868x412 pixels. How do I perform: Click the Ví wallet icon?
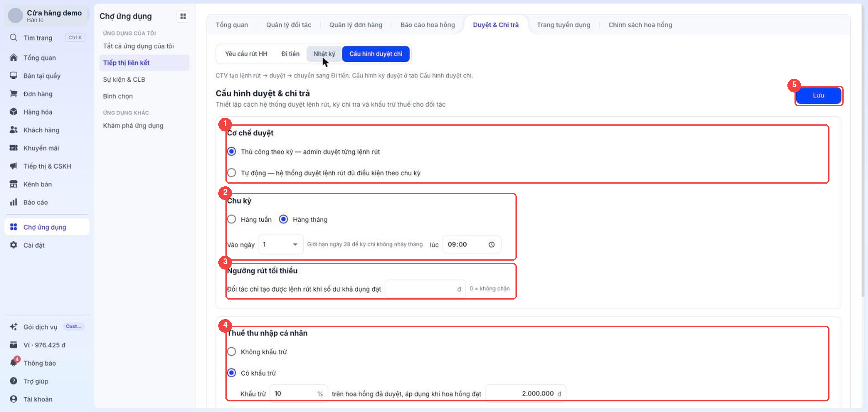(x=14, y=345)
